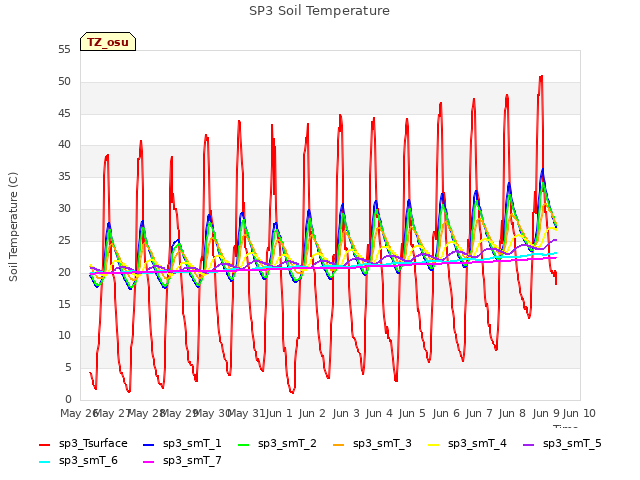This screenshot has height=480, width=640.
Task: Click the Jun 7 x-axis date label
Action: [479, 413]
